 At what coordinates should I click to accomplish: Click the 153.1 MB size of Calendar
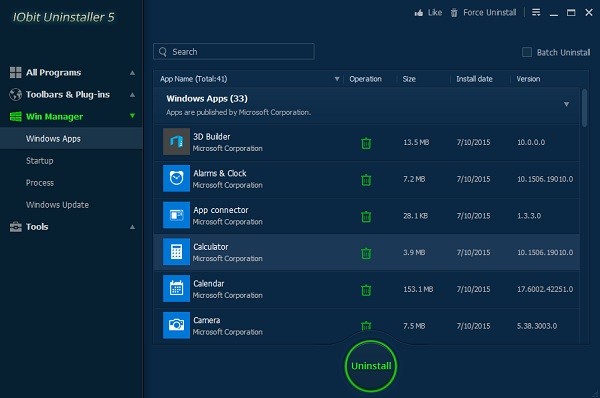point(418,289)
